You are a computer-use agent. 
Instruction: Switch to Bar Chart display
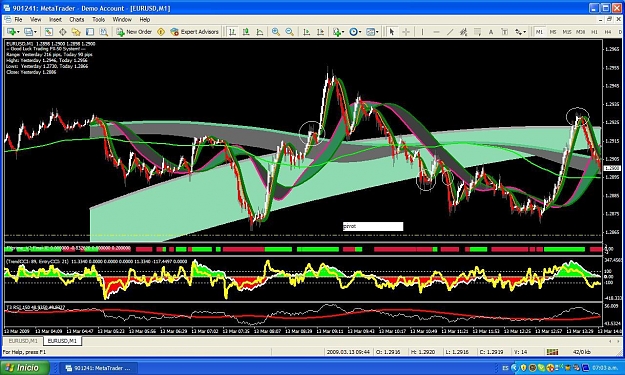point(232,32)
